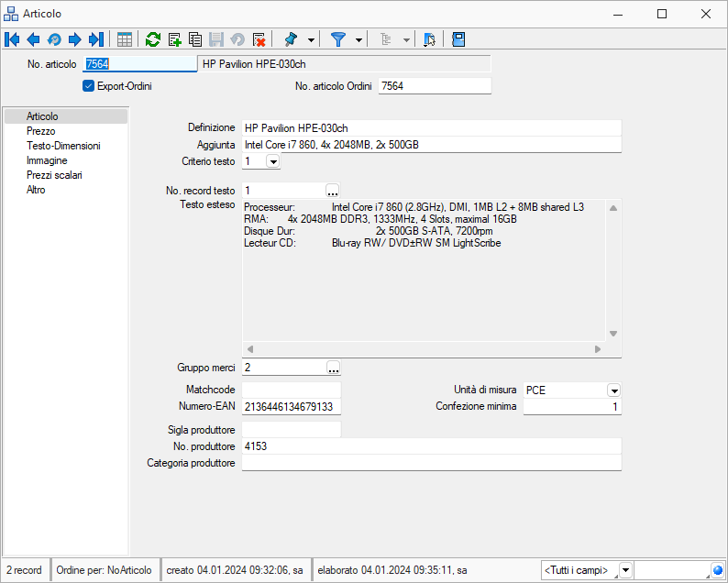728x583 pixels.
Task: Click the blue globe icon in status bar
Action: click(x=718, y=570)
